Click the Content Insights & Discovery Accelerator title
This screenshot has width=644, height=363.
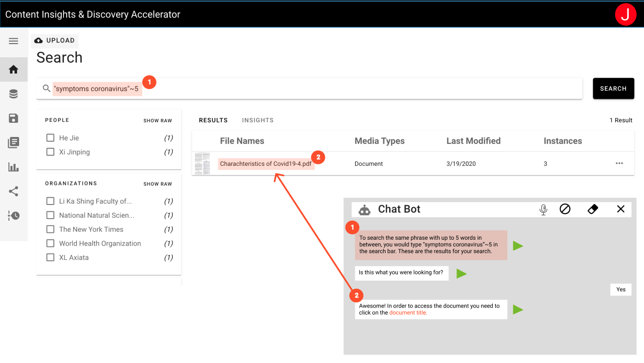coord(93,15)
